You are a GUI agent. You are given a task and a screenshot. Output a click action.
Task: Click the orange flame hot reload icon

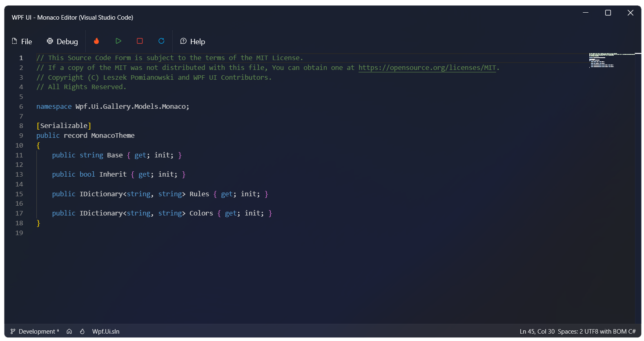pos(96,41)
